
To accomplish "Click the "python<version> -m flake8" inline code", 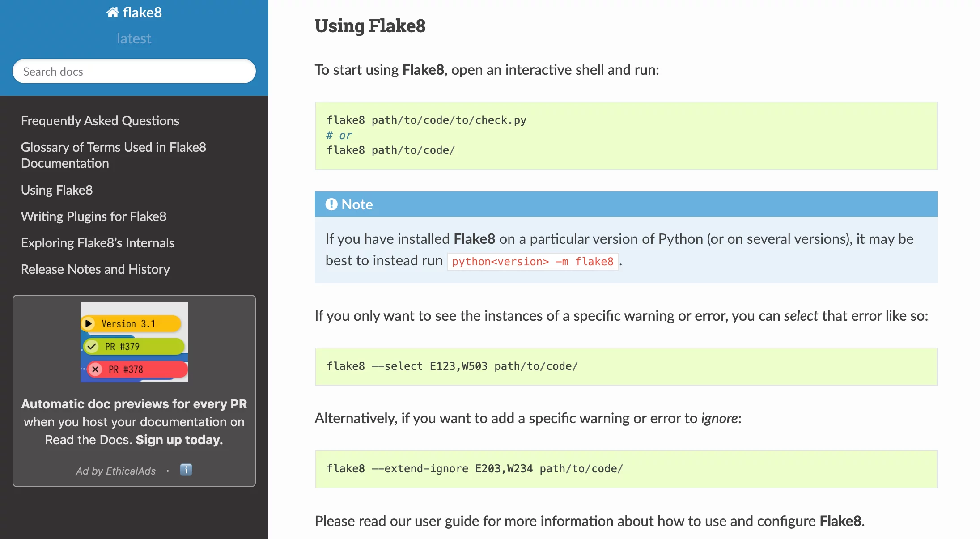I will click(x=532, y=262).
